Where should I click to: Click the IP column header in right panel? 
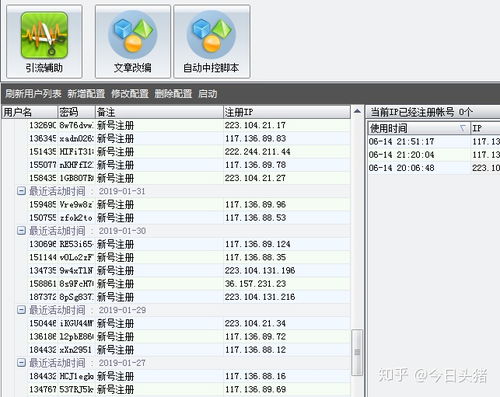coord(485,128)
